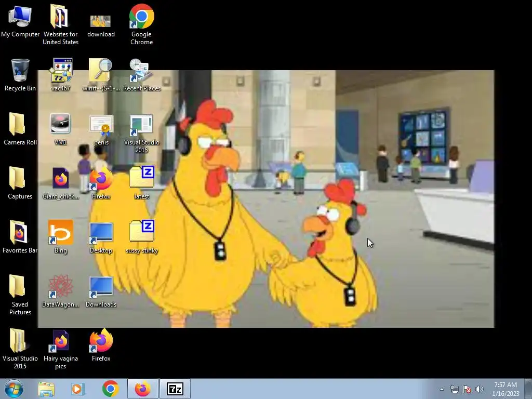Open the Camera Roll folder
Image resolution: width=532 pixels, height=399 pixels.
20,129
